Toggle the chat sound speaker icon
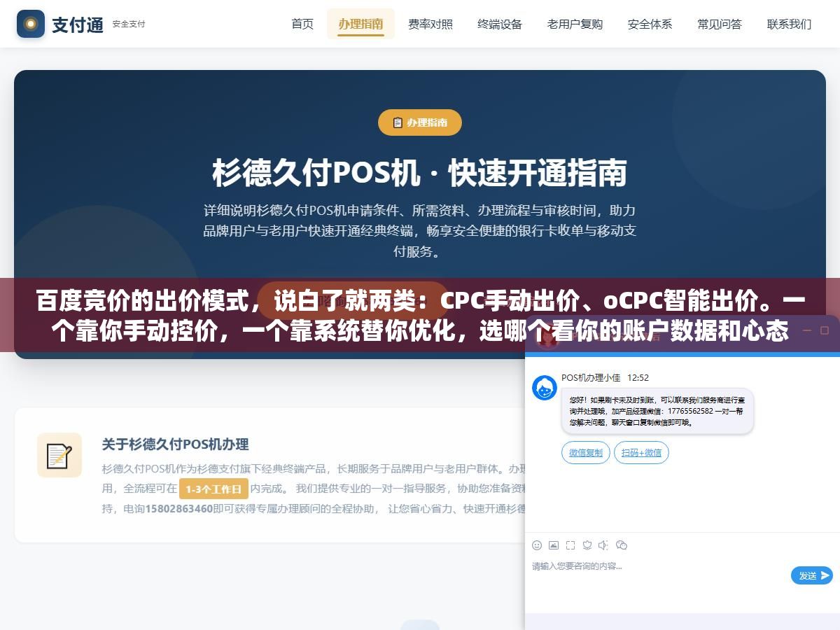Screen dimensions: 840x630 pos(604,545)
